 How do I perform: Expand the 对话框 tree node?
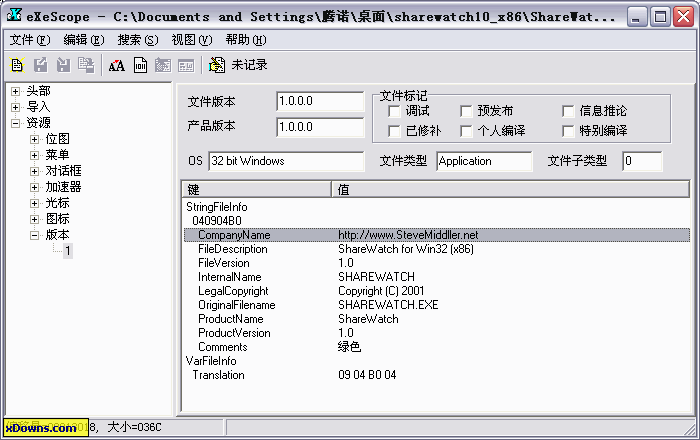click(x=34, y=171)
